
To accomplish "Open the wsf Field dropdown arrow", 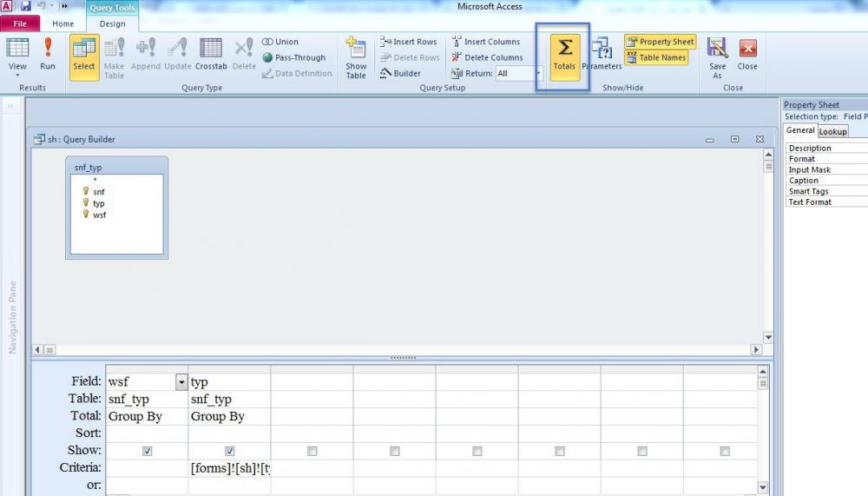I will click(x=181, y=382).
